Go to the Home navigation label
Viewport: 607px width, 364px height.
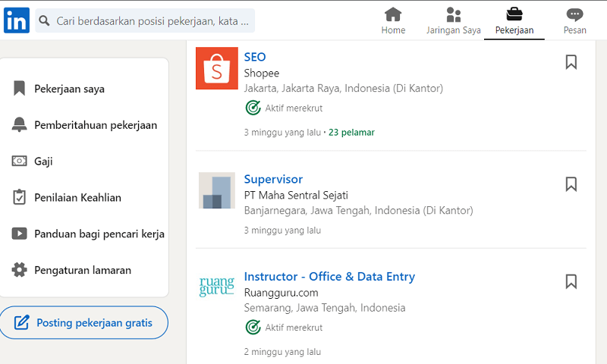[393, 30]
